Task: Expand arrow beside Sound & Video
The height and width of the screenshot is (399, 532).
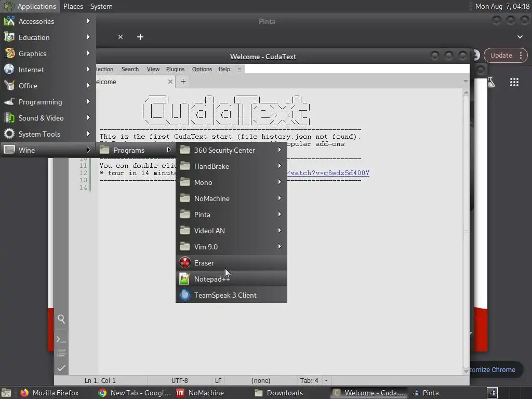Action: coord(88,117)
